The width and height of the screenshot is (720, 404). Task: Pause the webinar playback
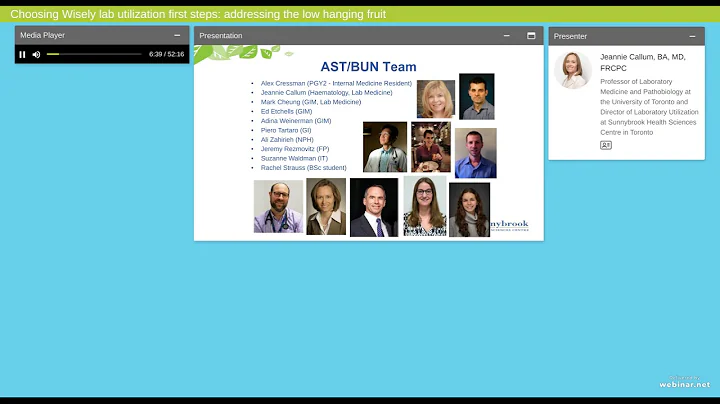22,54
